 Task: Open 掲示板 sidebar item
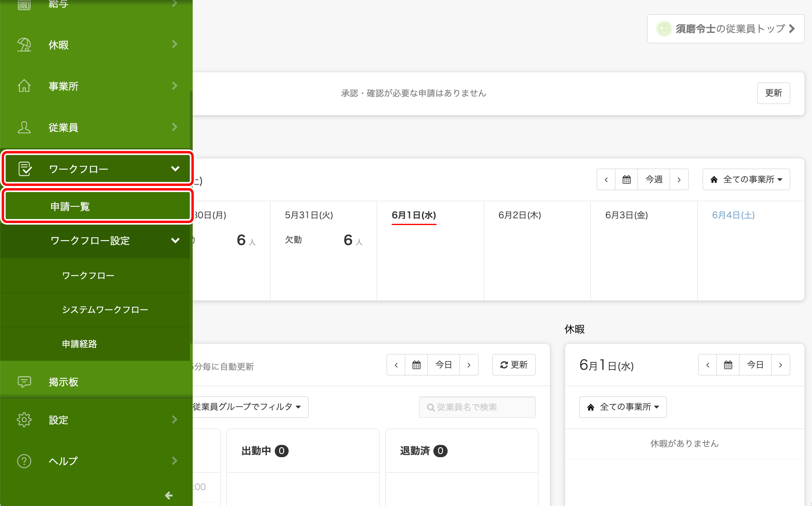tap(95, 382)
